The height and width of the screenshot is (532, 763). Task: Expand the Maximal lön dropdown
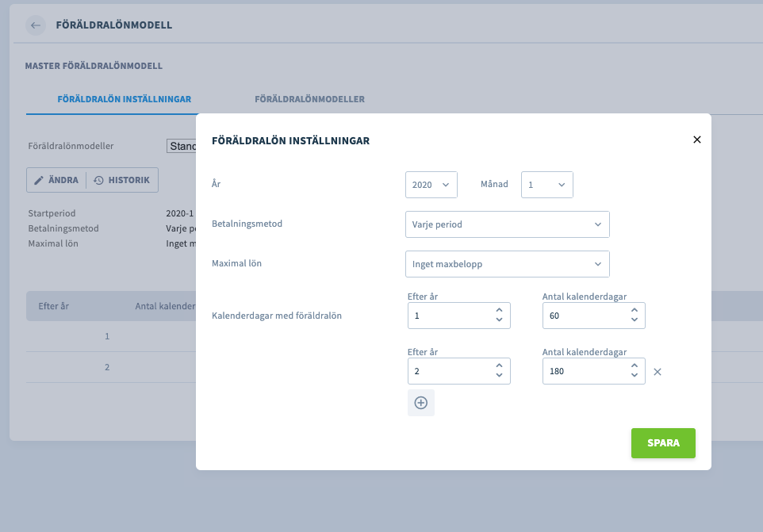(x=507, y=264)
